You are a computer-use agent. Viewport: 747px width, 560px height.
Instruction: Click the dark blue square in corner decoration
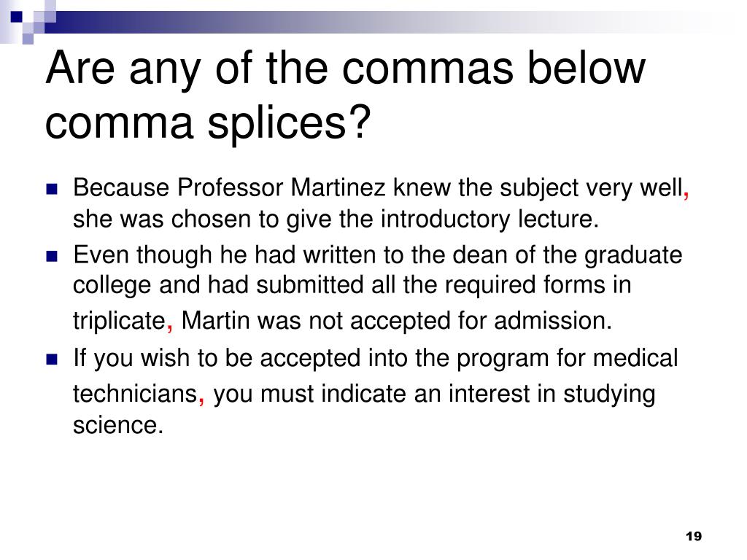[x=16, y=17]
